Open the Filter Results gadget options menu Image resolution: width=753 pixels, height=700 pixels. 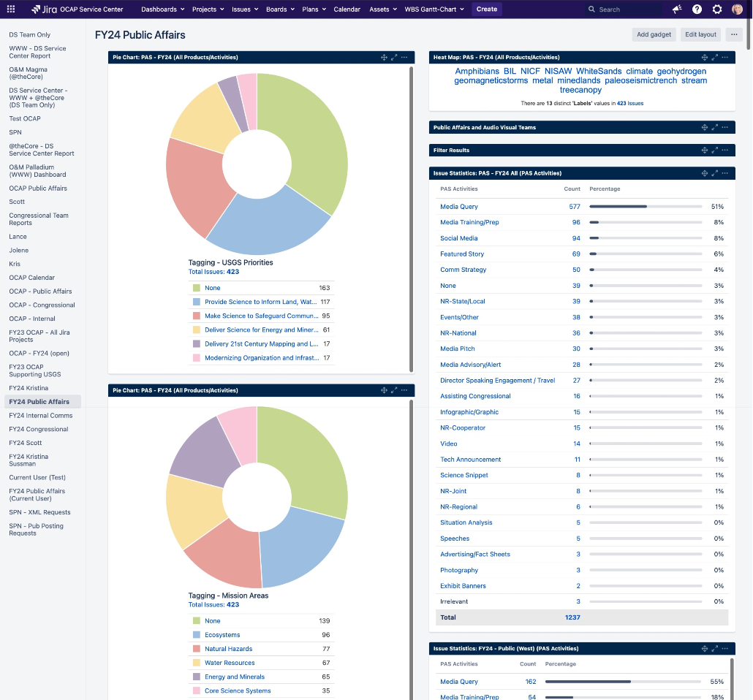point(724,151)
